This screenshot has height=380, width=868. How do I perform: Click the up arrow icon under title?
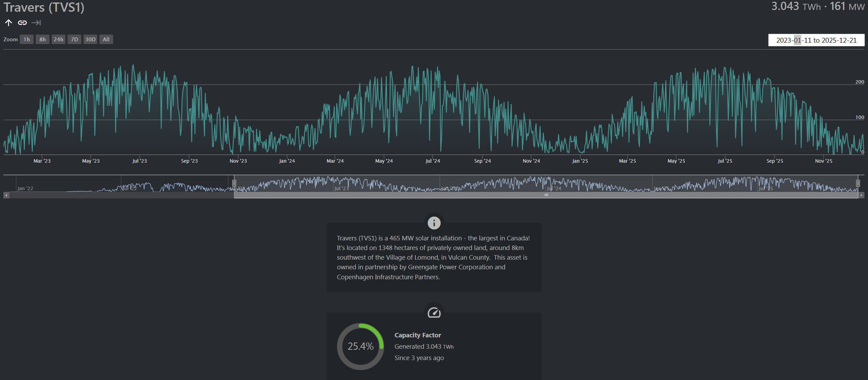point(9,23)
